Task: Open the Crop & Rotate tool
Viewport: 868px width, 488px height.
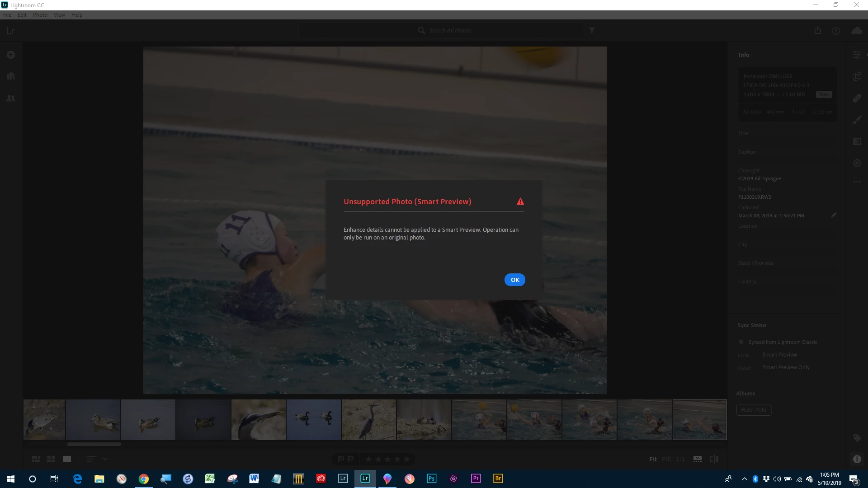Action: [857, 76]
